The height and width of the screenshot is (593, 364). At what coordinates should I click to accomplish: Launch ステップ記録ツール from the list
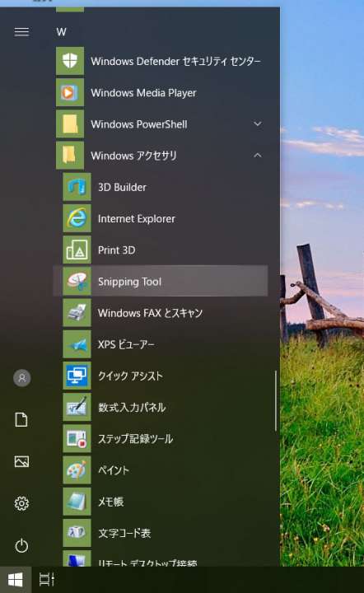point(135,439)
